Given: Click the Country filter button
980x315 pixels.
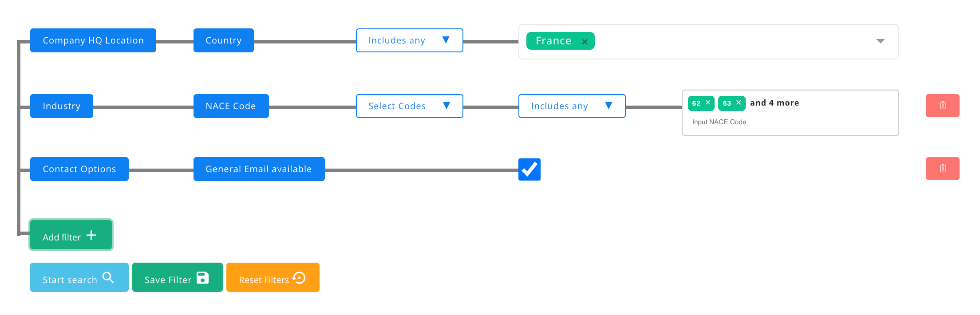Looking at the screenshot, I should pos(223,40).
